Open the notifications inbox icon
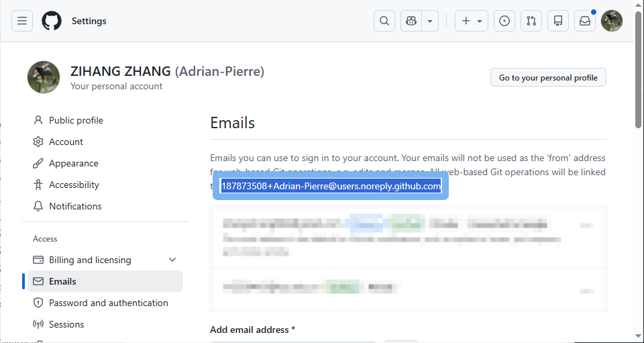644x343 pixels. 585,21
